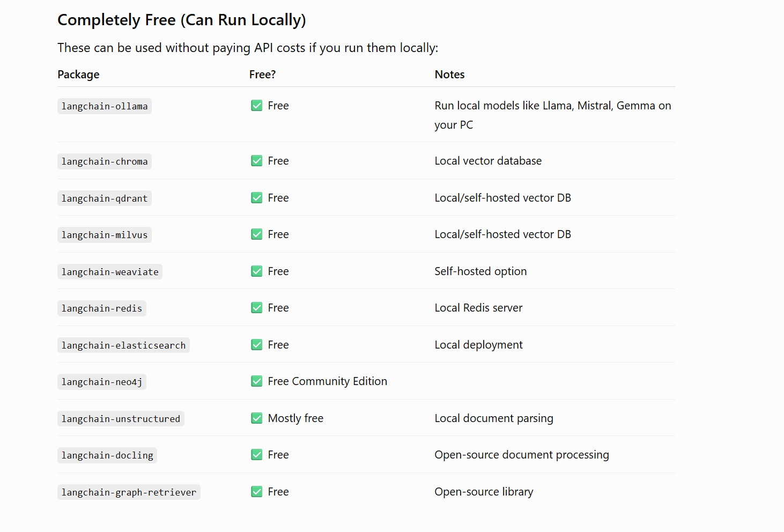Image resolution: width=784 pixels, height=532 pixels.
Task: Click the "Free Community Edition" text
Action: coord(327,381)
